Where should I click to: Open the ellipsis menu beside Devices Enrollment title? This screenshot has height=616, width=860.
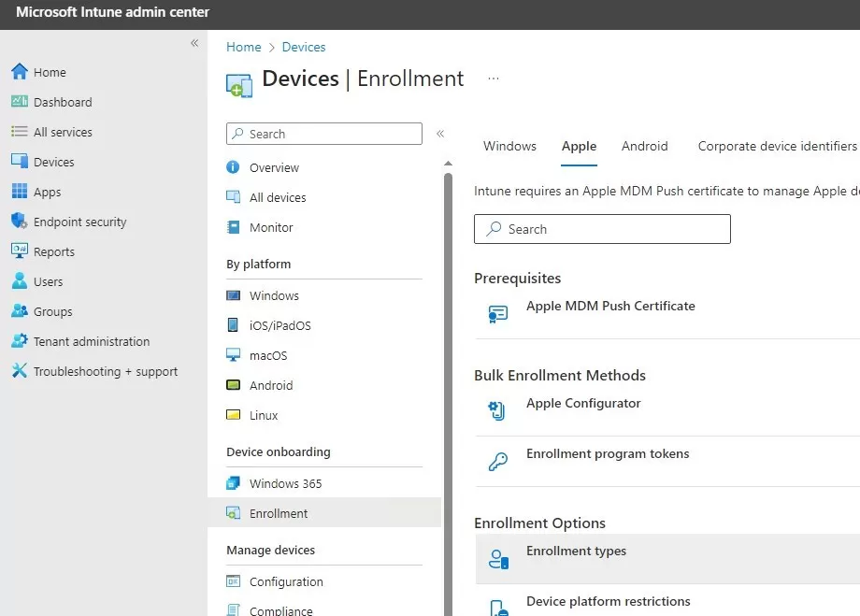coord(493,80)
